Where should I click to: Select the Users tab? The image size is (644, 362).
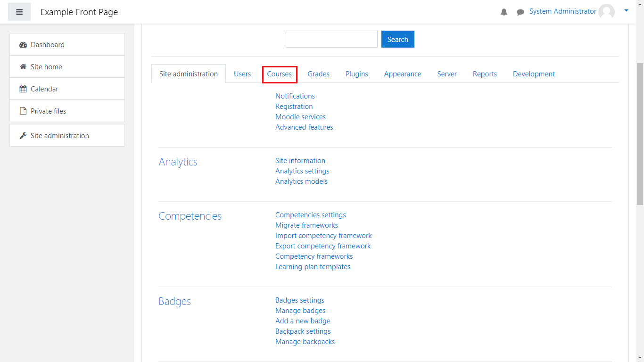[242, 74]
